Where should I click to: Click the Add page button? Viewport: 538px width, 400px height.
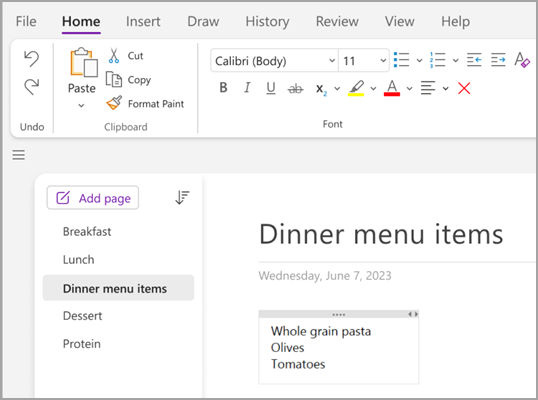point(93,198)
